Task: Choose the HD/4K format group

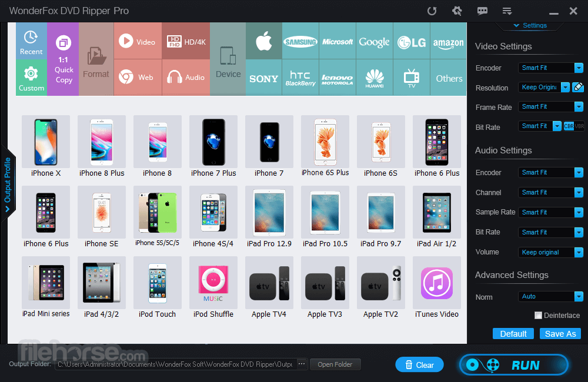Action: [x=186, y=41]
